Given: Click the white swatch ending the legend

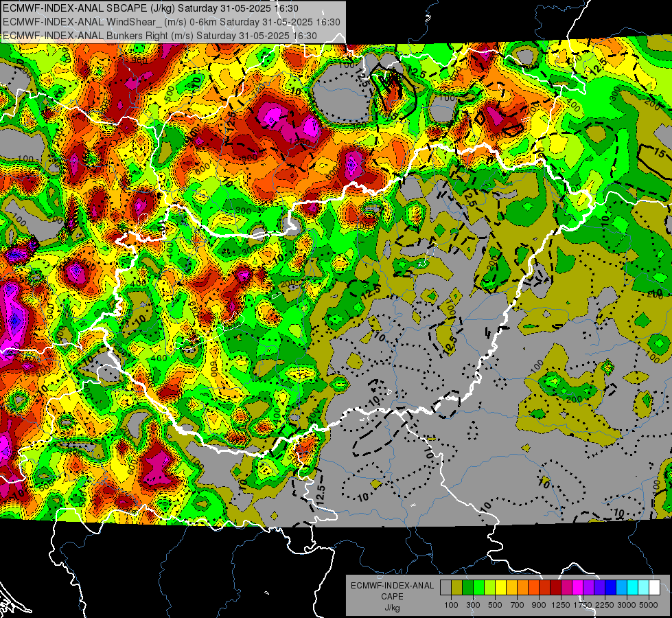Looking at the screenshot, I should 654,588.
